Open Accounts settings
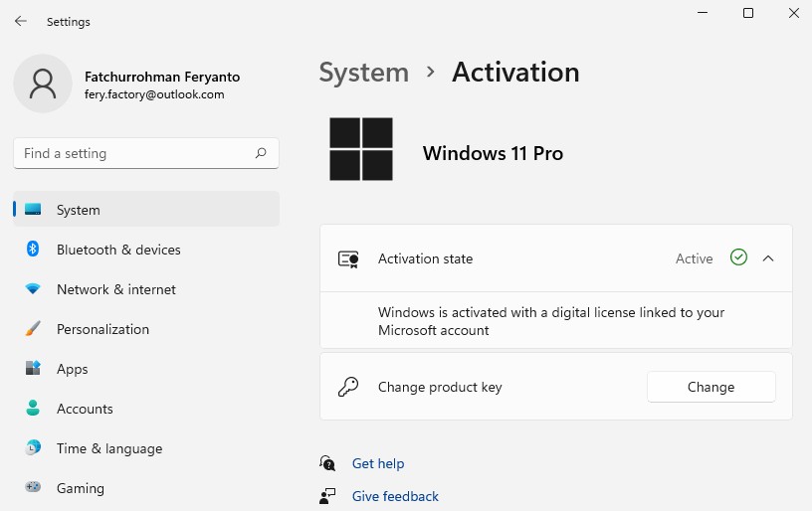Viewport: 812px width, 511px height. point(146,409)
